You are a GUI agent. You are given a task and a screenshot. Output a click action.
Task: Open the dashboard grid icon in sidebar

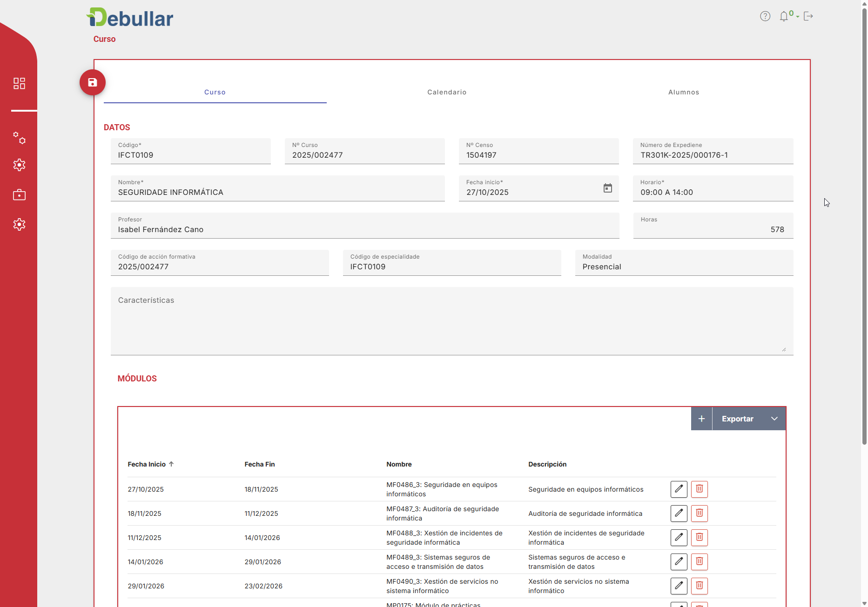tap(19, 83)
